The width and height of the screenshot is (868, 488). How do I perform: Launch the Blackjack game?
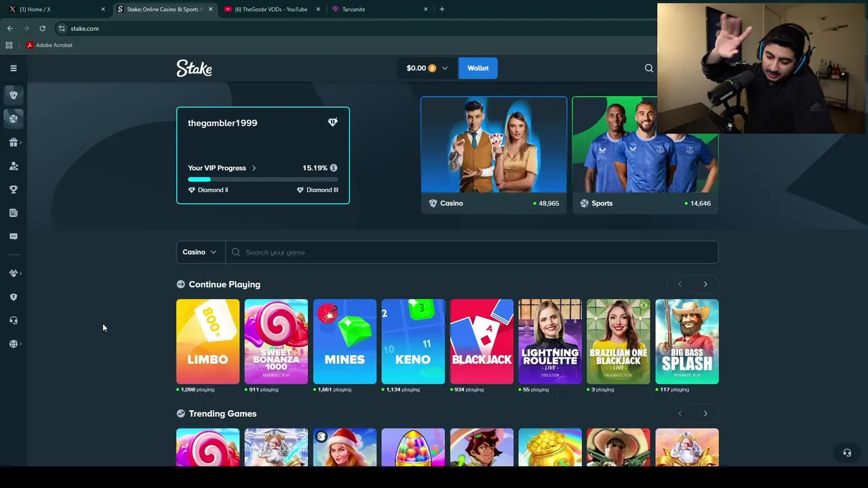(481, 342)
